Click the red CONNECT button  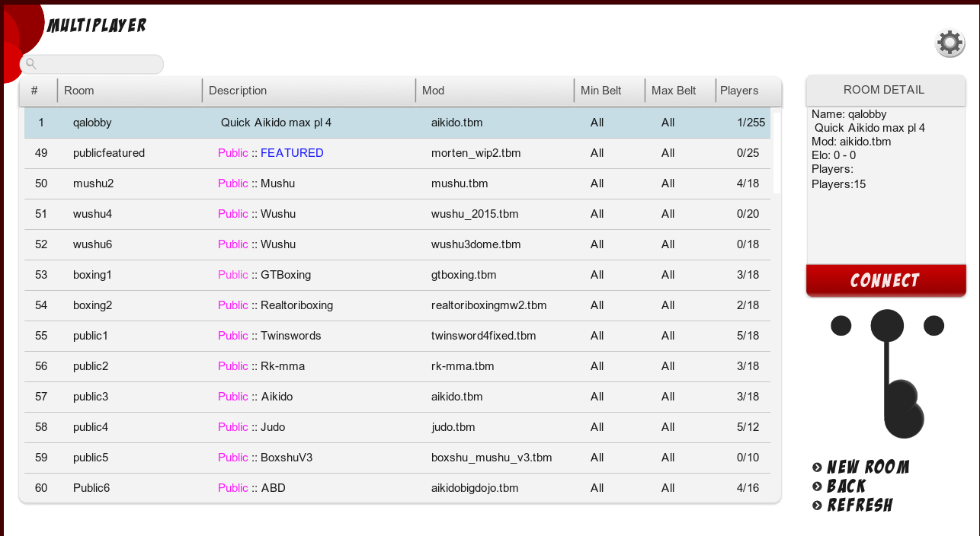(x=886, y=280)
